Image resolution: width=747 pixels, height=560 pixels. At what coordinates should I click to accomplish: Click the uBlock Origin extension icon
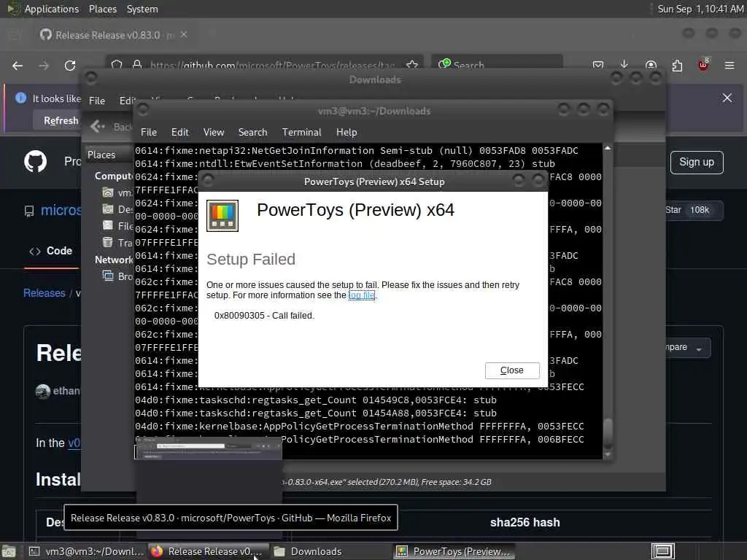(703, 65)
